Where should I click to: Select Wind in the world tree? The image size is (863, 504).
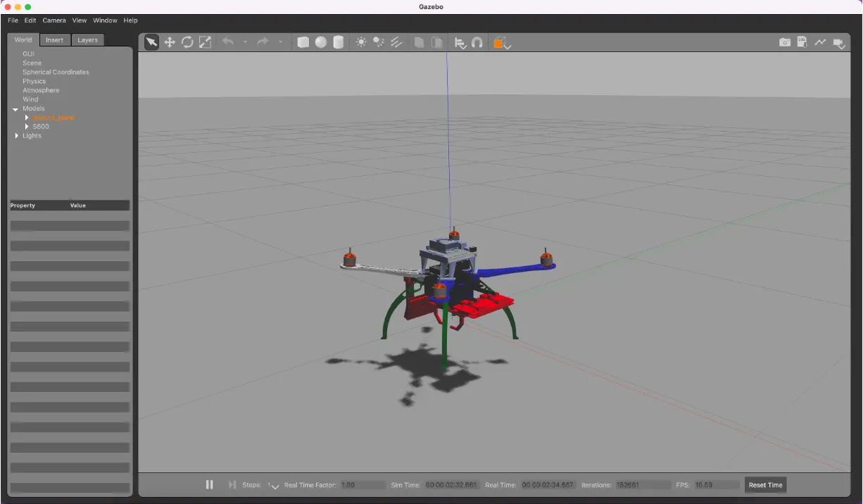point(30,99)
